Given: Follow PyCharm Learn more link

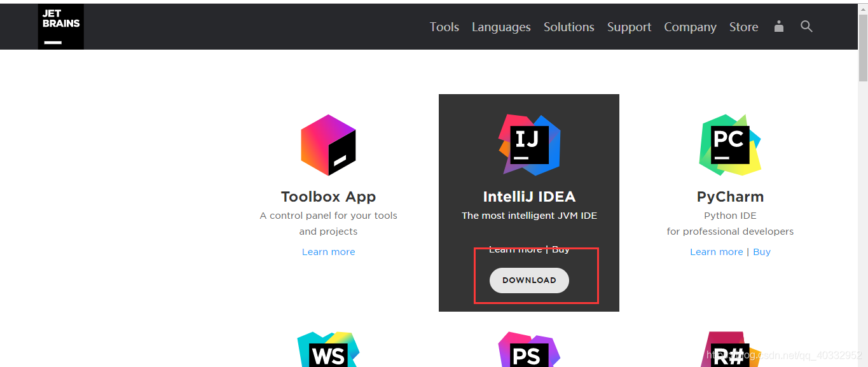Looking at the screenshot, I should click(716, 252).
